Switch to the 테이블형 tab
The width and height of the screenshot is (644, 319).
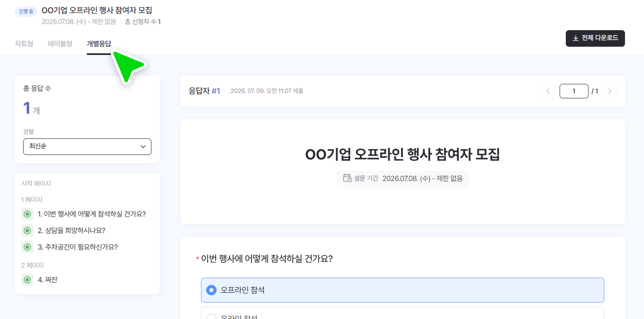60,43
